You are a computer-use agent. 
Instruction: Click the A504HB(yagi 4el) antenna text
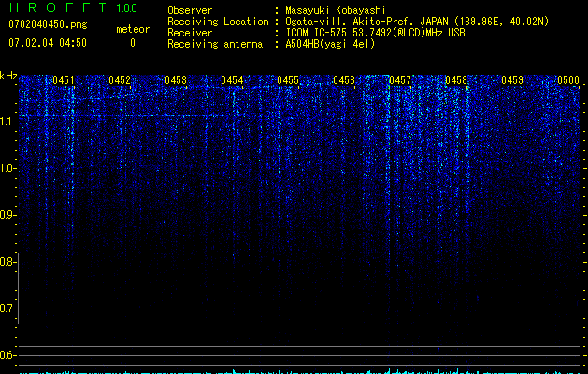pyautogui.click(x=330, y=44)
